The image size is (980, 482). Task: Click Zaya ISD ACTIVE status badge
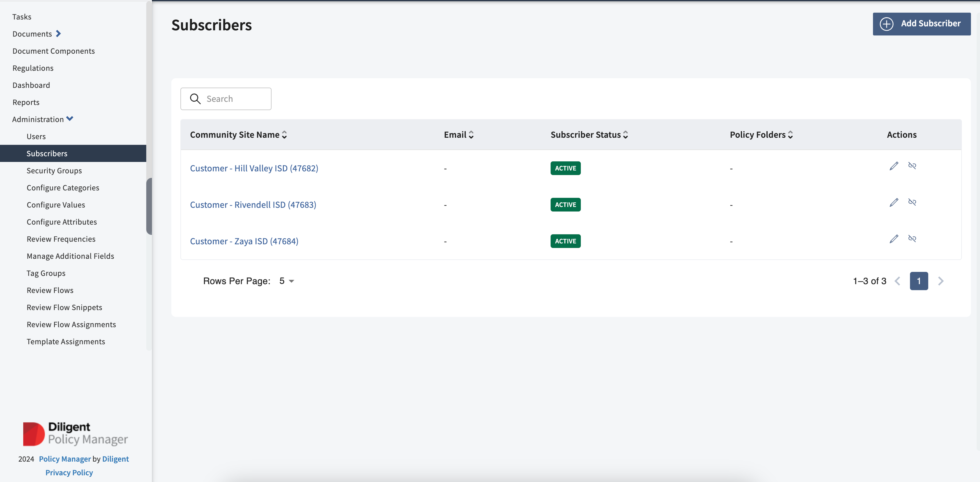[x=565, y=241]
